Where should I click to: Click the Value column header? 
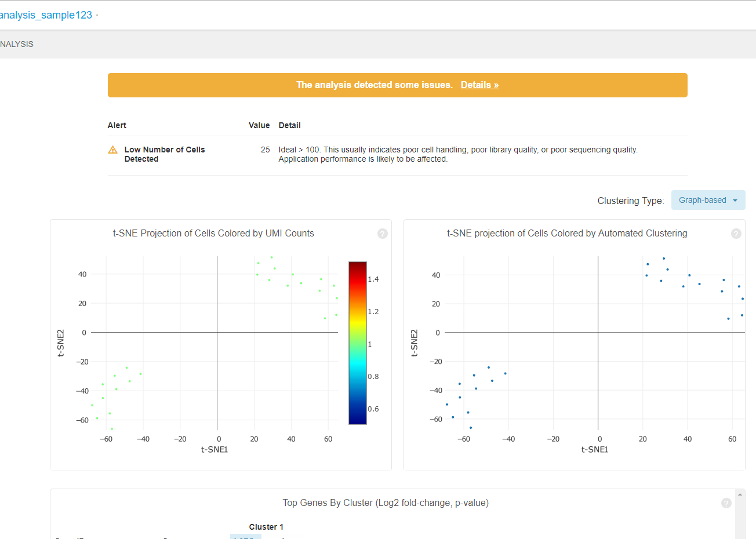259,125
